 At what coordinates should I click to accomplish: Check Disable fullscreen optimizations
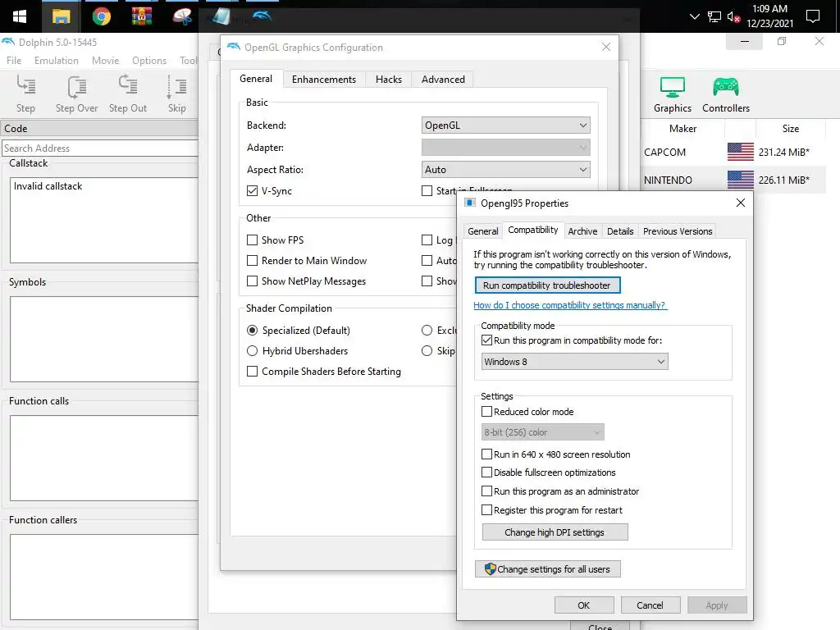point(487,472)
